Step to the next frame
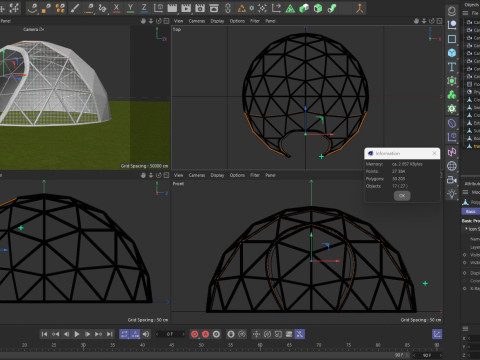The height and width of the screenshot is (360, 480). [x=88, y=334]
